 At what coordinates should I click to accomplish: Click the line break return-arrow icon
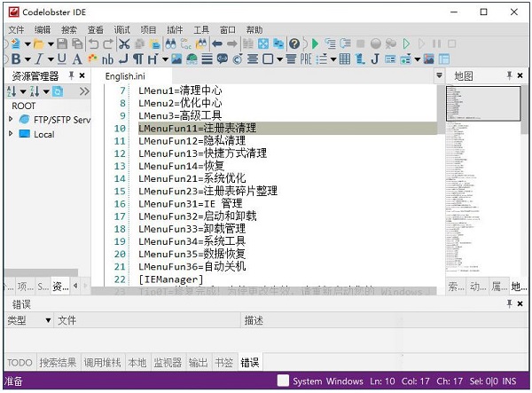click(123, 59)
